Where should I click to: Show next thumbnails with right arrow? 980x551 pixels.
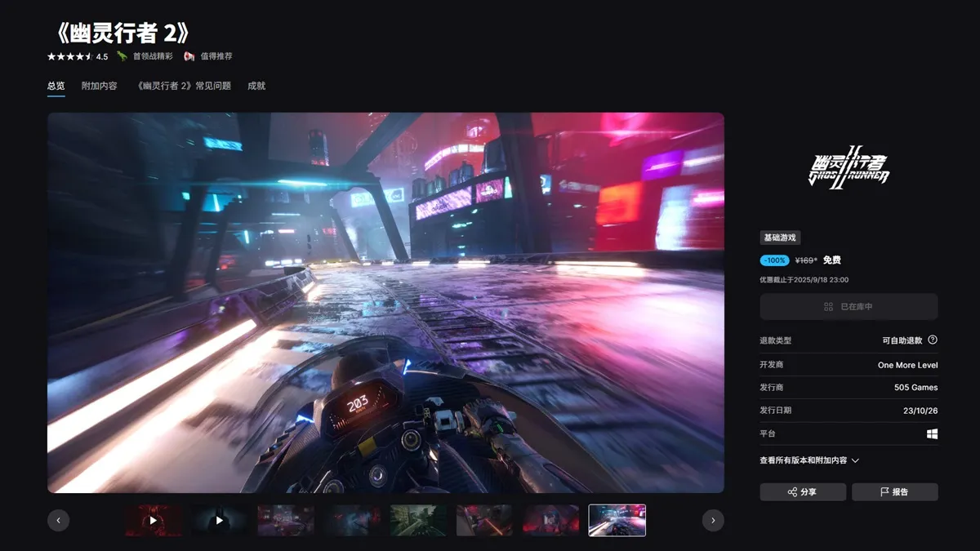pos(713,520)
